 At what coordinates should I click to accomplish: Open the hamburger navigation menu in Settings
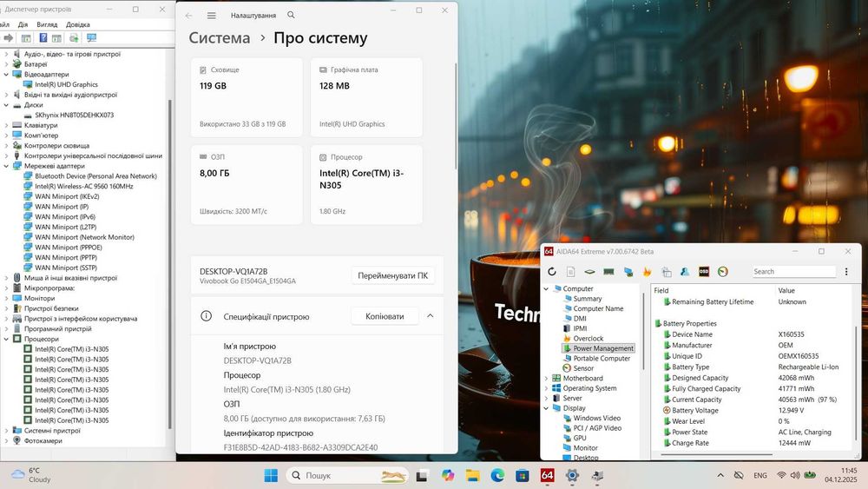point(212,16)
